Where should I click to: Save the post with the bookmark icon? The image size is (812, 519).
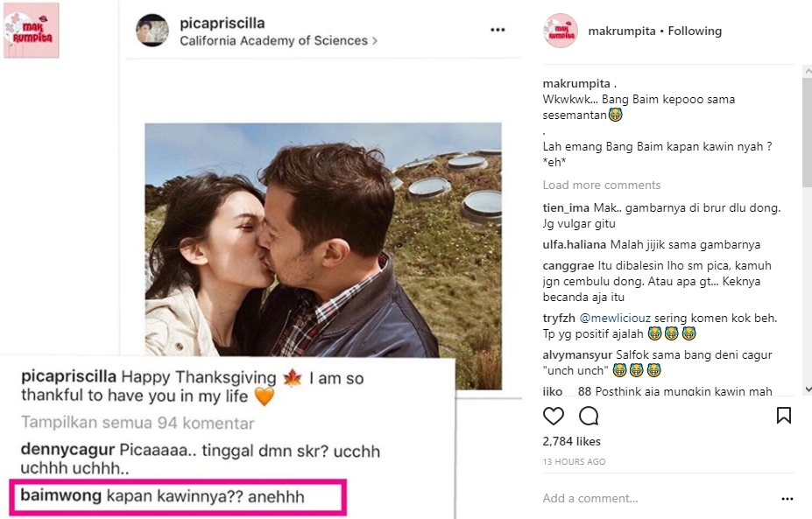click(784, 416)
